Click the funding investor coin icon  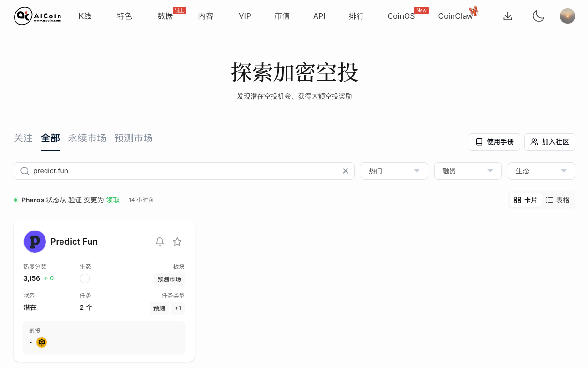(x=42, y=342)
